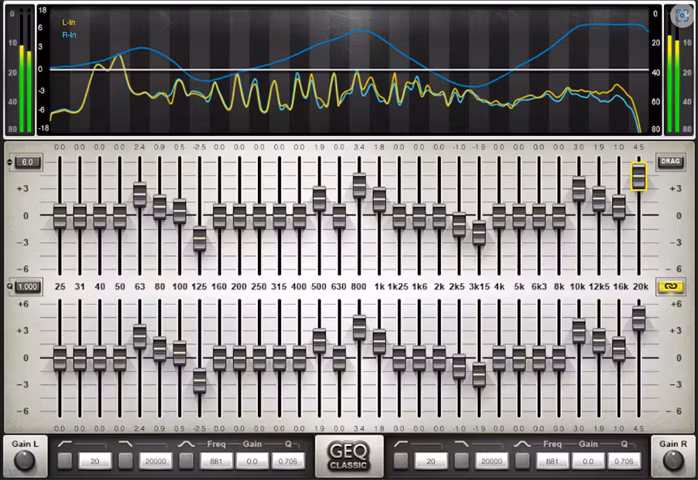Enable the left channel bell filter toggle

tap(186, 461)
